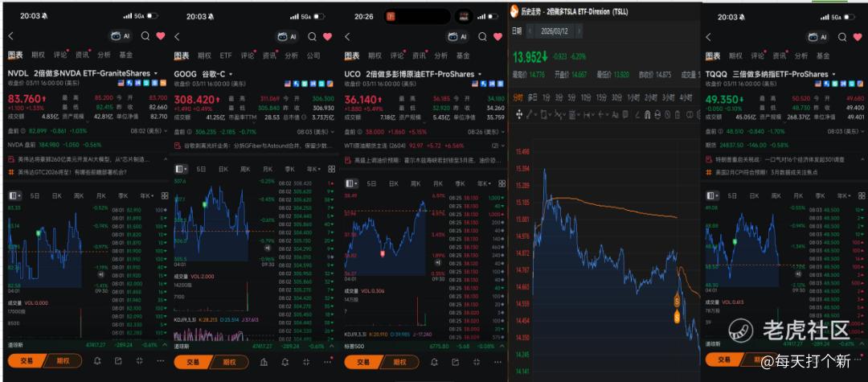Tap the green marker on the NVDL price chart

pos(39,234)
